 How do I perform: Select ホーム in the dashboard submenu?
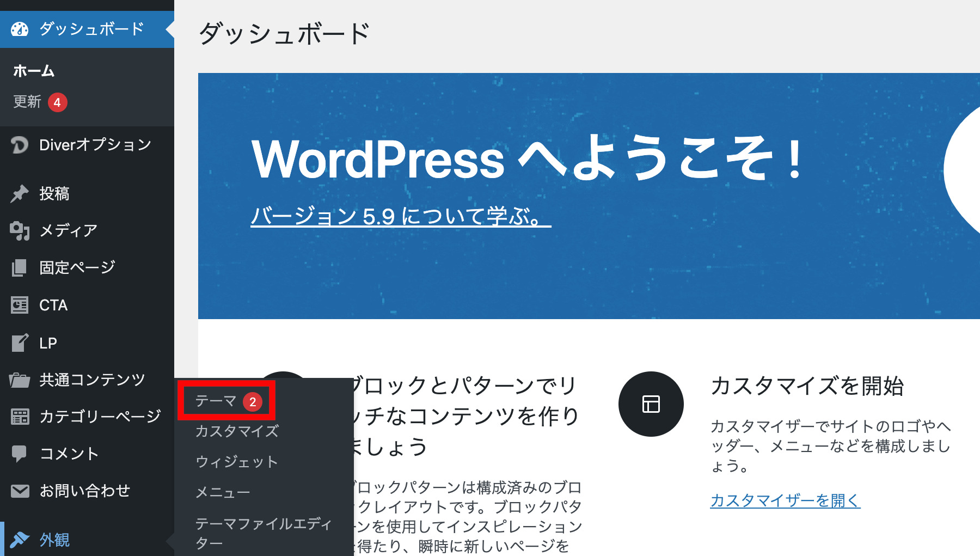point(34,71)
